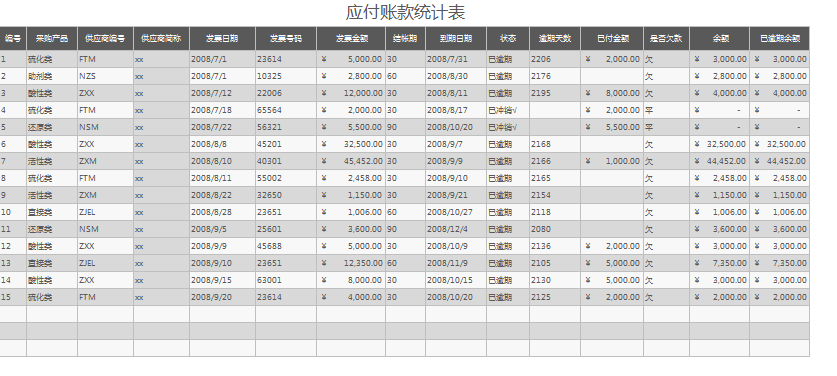Click invoice date cell 2008/8/8

(x=222, y=144)
